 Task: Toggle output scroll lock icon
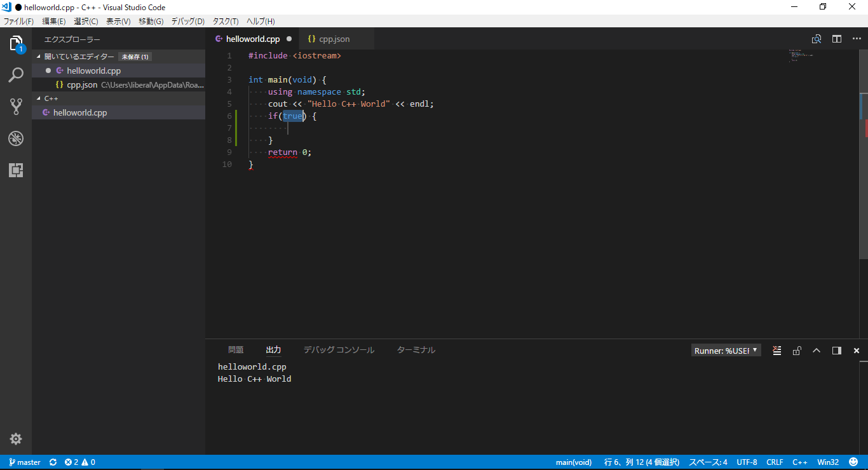click(x=797, y=351)
